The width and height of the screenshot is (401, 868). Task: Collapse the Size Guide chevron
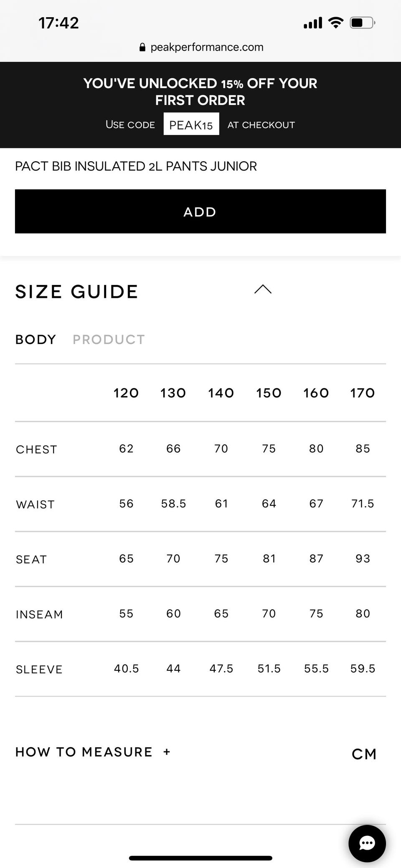tap(263, 289)
